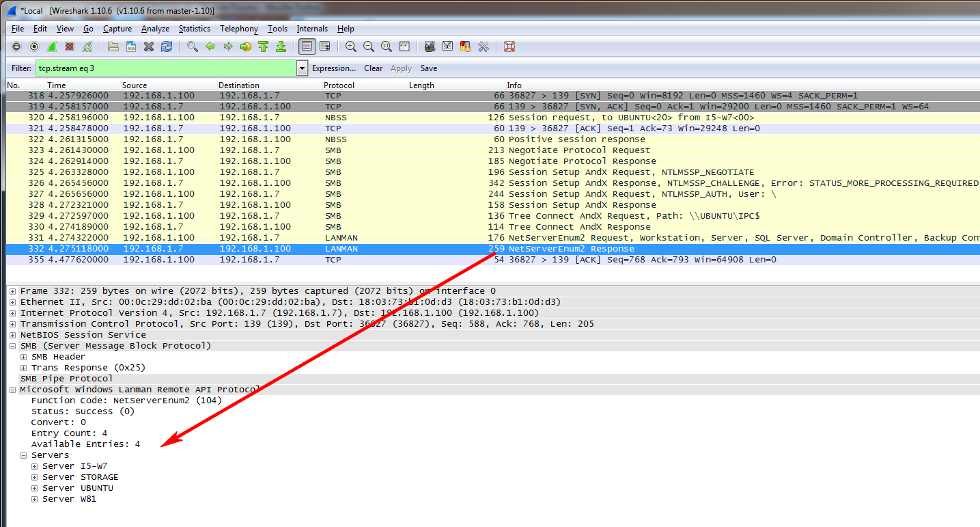Click the Expression... button
The width and height of the screenshot is (980, 527).
tap(334, 68)
